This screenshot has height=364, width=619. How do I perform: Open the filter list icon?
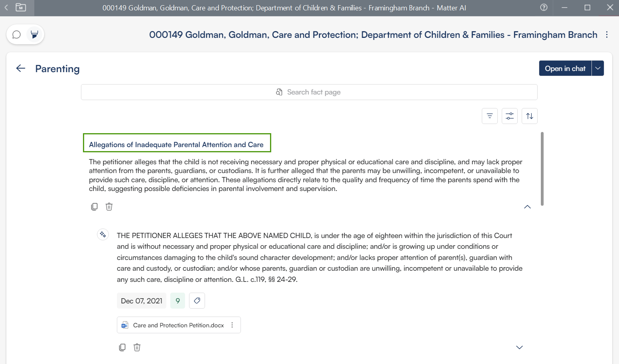click(489, 116)
